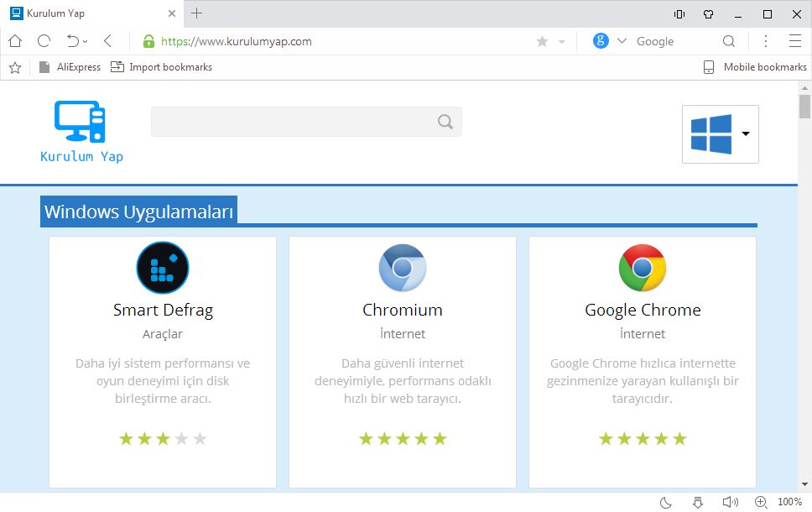Open the hamburger main menu
Image resolution: width=812 pixels, height=512 pixels.
(795, 41)
